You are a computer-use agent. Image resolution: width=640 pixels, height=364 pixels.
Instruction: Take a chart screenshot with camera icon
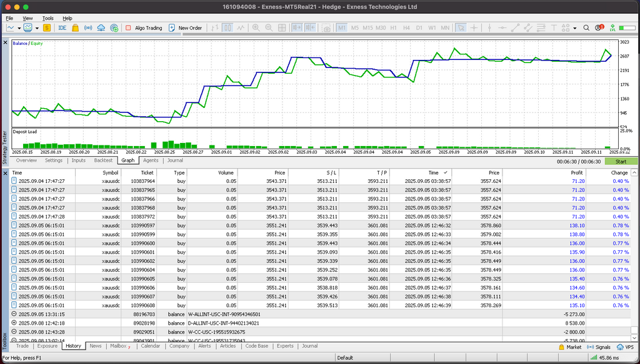pyautogui.click(x=326, y=28)
